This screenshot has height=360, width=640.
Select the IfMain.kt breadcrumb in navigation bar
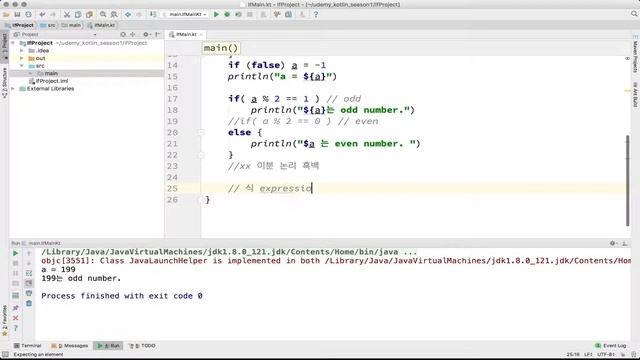102,25
